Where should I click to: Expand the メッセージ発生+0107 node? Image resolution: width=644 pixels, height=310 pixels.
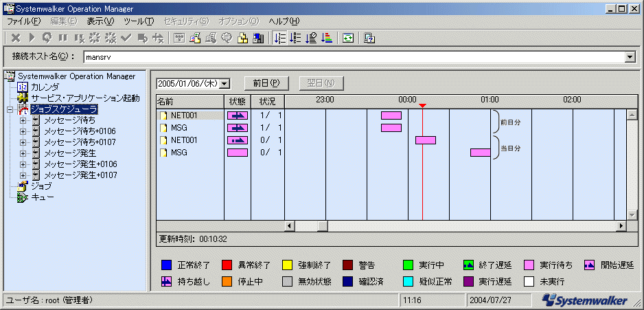pyautogui.click(x=23, y=175)
